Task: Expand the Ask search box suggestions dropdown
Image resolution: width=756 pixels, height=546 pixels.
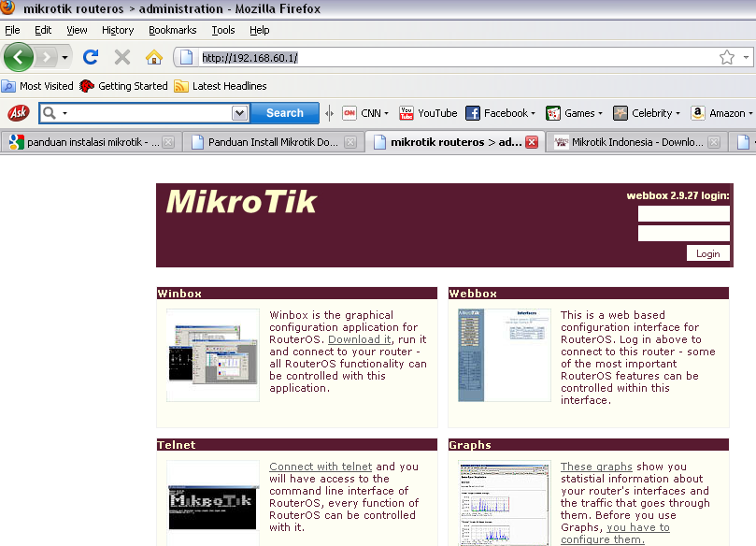Action: pos(239,113)
